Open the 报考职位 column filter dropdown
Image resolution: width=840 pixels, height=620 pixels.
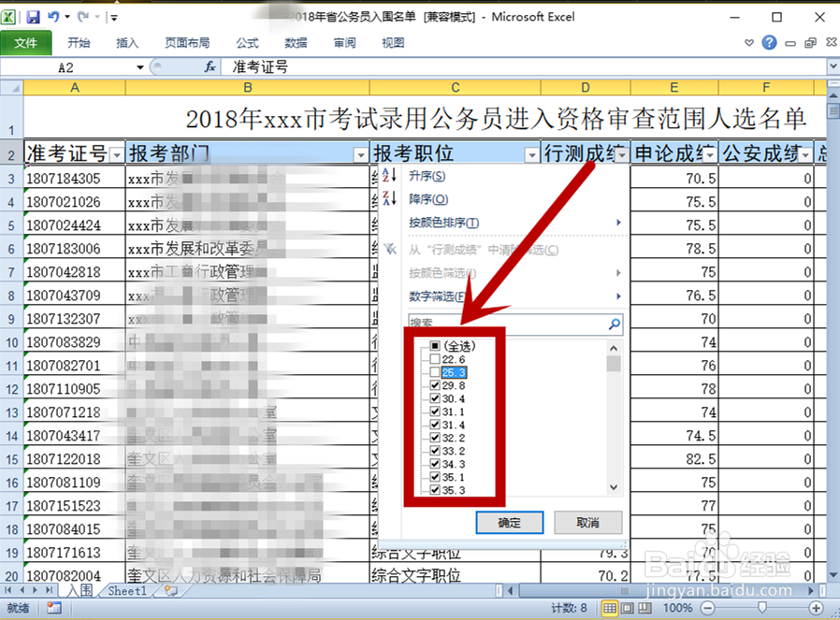(x=531, y=152)
